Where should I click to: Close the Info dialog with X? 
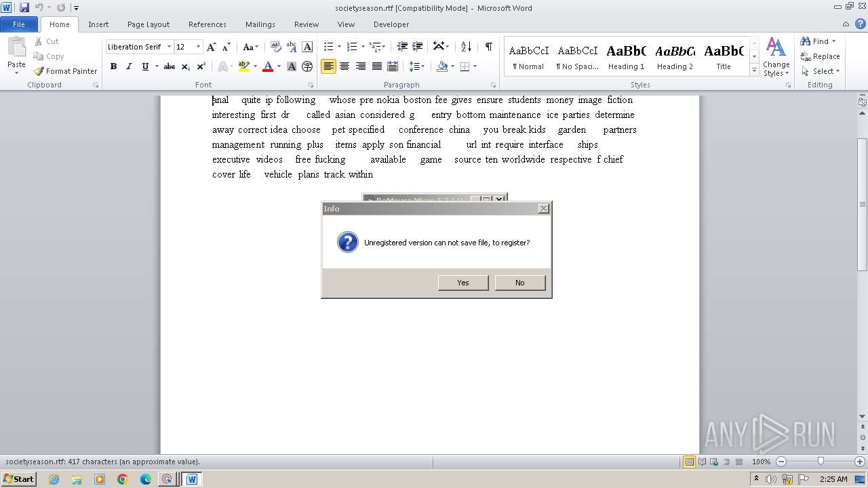544,209
